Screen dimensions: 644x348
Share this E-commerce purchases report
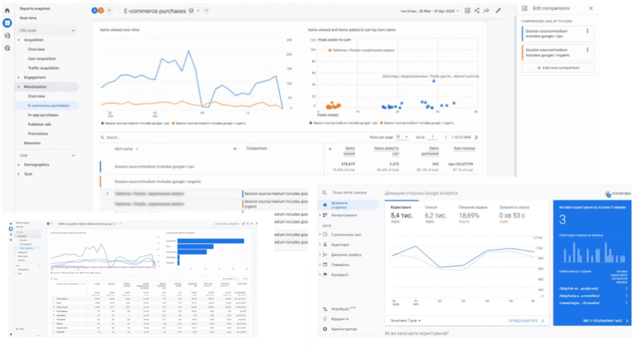point(477,11)
